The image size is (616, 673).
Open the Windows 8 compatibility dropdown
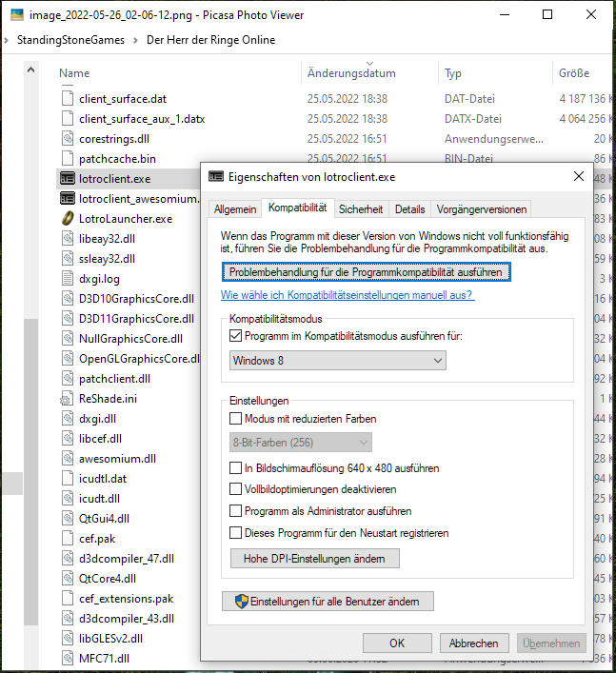[337, 361]
